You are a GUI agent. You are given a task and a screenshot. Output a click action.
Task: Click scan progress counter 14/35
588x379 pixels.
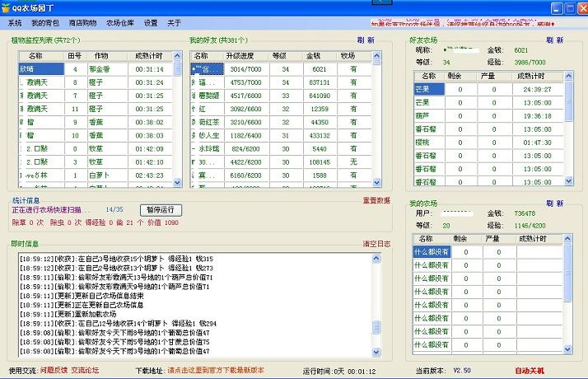(114, 209)
